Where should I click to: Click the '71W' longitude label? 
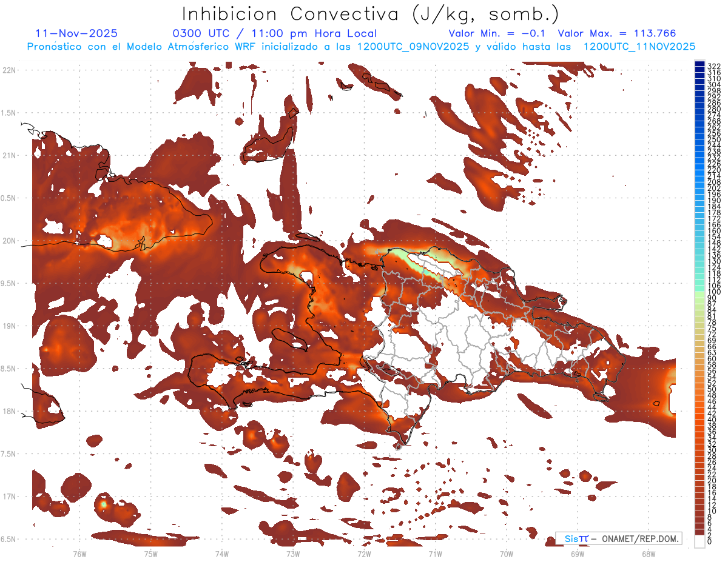click(435, 554)
